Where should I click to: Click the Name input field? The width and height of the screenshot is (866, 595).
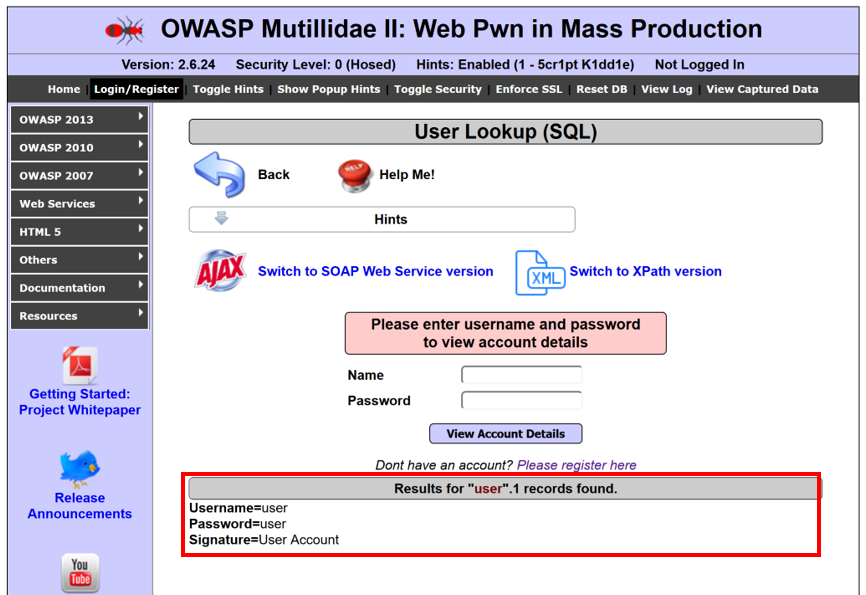[521, 375]
